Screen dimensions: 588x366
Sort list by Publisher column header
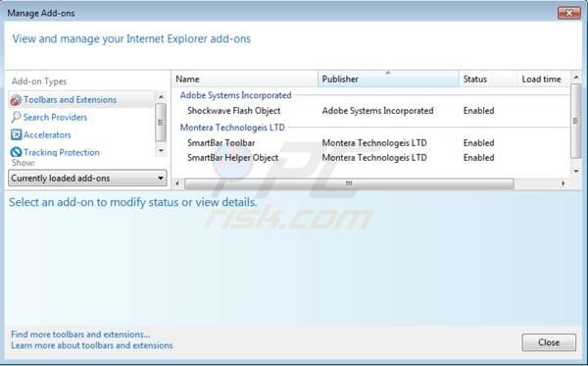pyautogui.click(x=388, y=78)
